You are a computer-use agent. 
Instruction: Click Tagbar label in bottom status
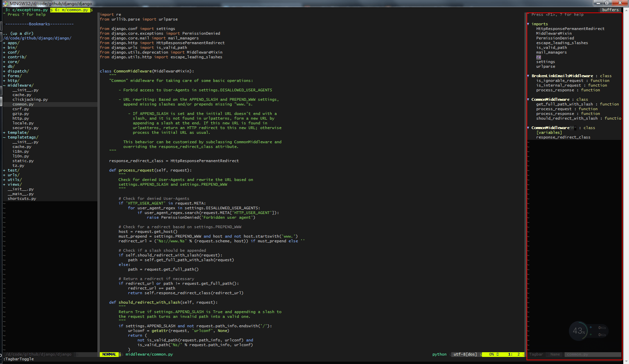[536, 354]
